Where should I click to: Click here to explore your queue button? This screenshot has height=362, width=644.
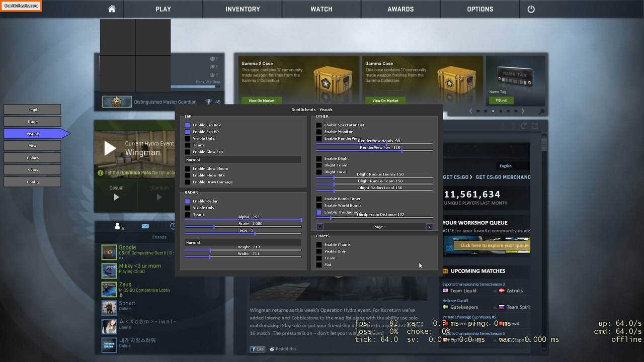click(x=493, y=245)
